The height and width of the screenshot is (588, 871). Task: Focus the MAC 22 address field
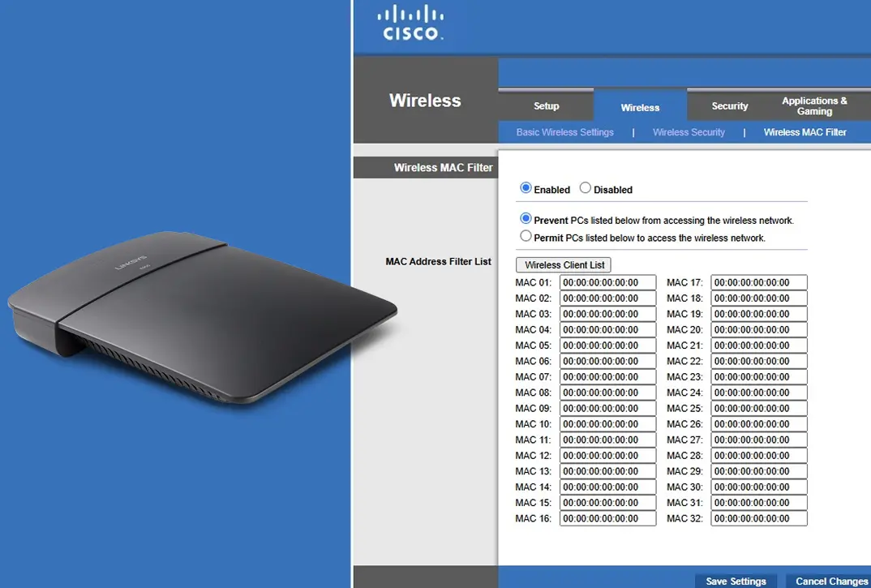[759, 361]
